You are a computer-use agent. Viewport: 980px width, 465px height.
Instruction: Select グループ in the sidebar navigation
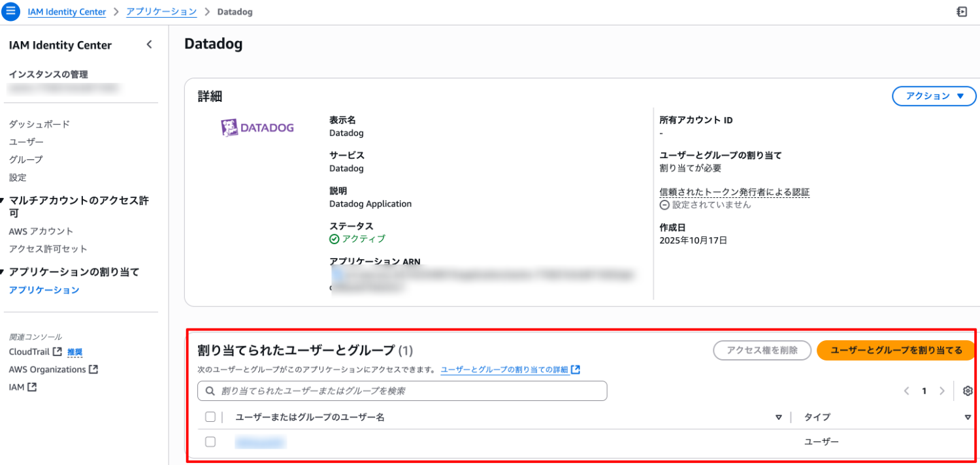(26, 159)
